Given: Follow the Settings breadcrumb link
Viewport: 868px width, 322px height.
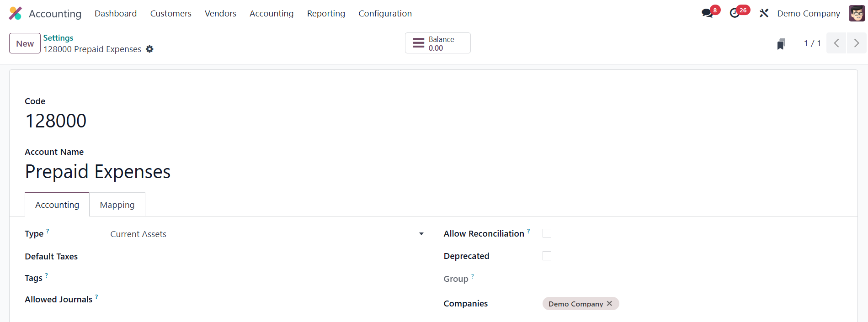Looking at the screenshot, I should click(x=58, y=38).
